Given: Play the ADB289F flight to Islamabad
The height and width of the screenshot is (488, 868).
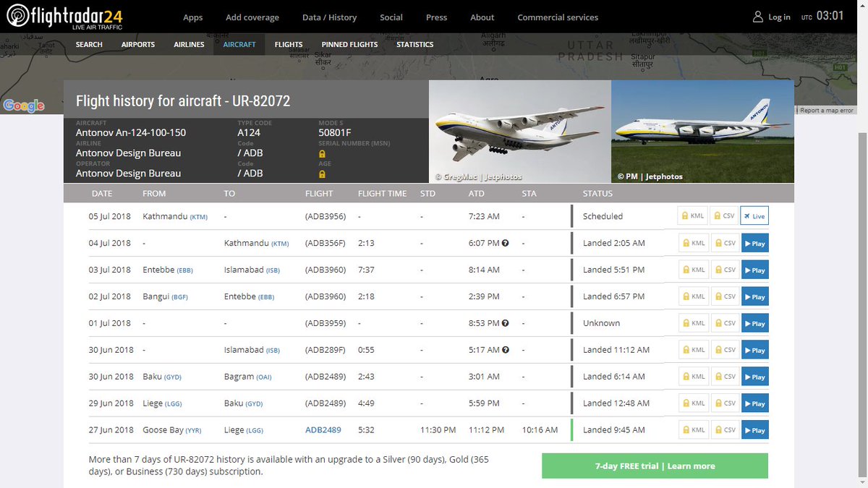Looking at the screenshot, I should pyautogui.click(x=754, y=350).
